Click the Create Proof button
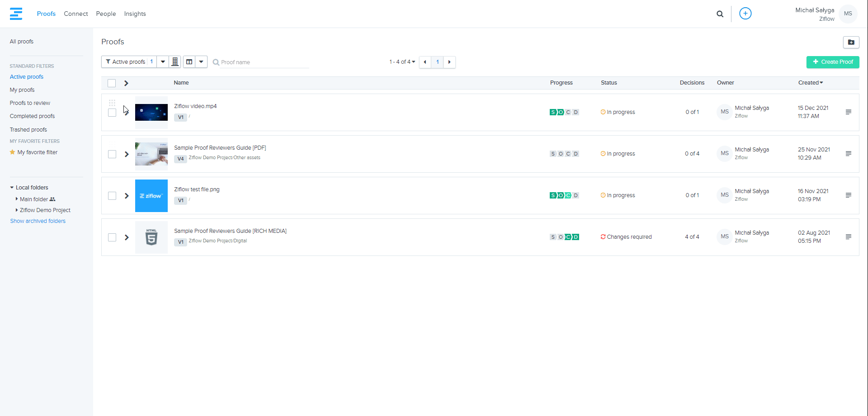 click(x=833, y=62)
